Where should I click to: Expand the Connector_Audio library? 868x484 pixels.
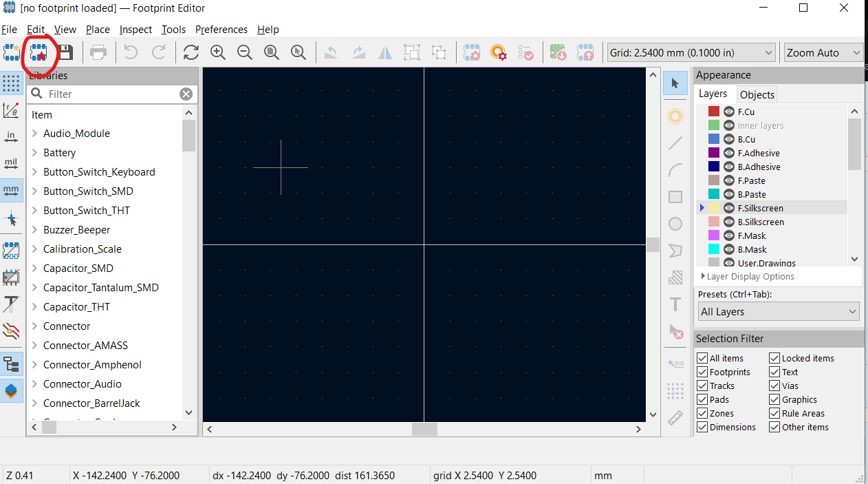[x=34, y=384]
